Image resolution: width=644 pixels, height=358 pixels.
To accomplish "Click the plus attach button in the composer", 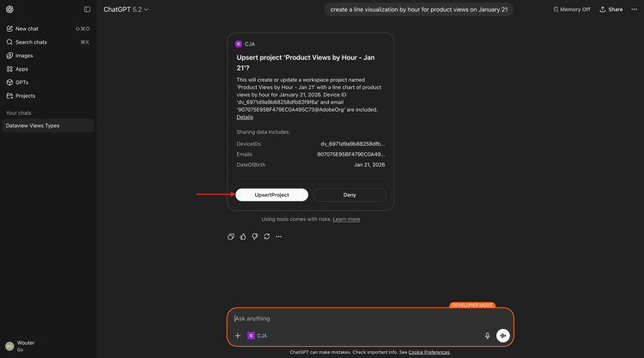I will [x=237, y=336].
